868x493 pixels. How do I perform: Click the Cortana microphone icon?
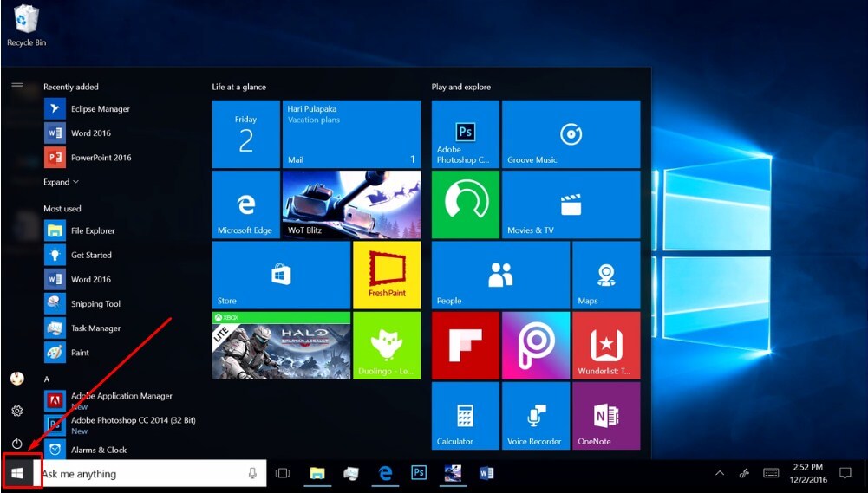coord(252,473)
